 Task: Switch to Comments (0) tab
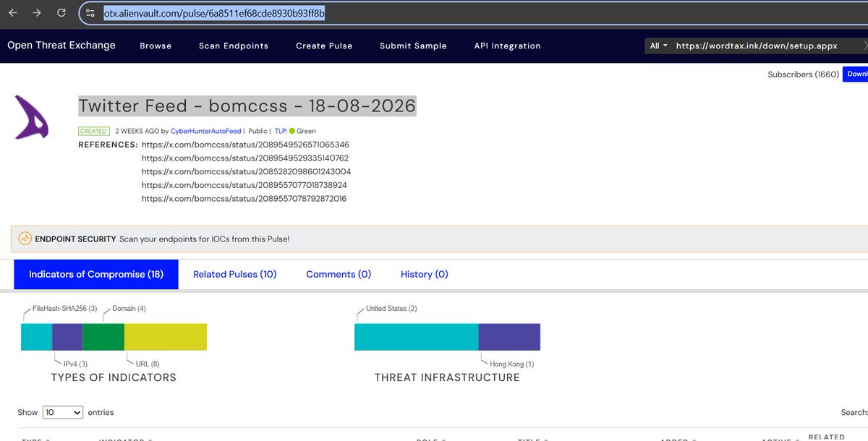coord(339,275)
